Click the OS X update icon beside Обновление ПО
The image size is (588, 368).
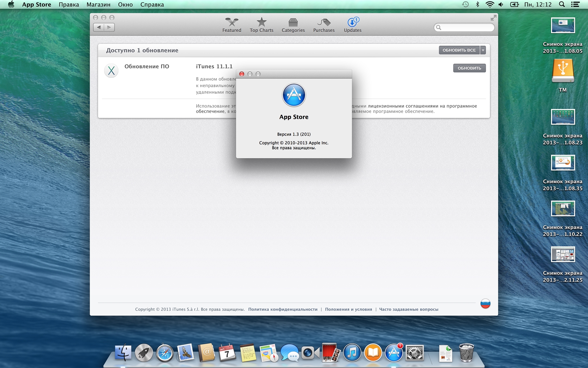coord(111,71)
